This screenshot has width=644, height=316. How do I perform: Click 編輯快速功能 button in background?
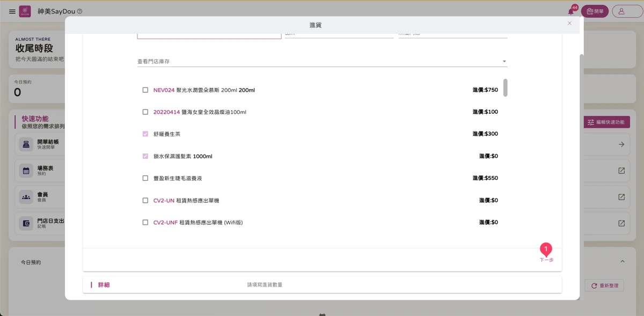pos(606,122)
